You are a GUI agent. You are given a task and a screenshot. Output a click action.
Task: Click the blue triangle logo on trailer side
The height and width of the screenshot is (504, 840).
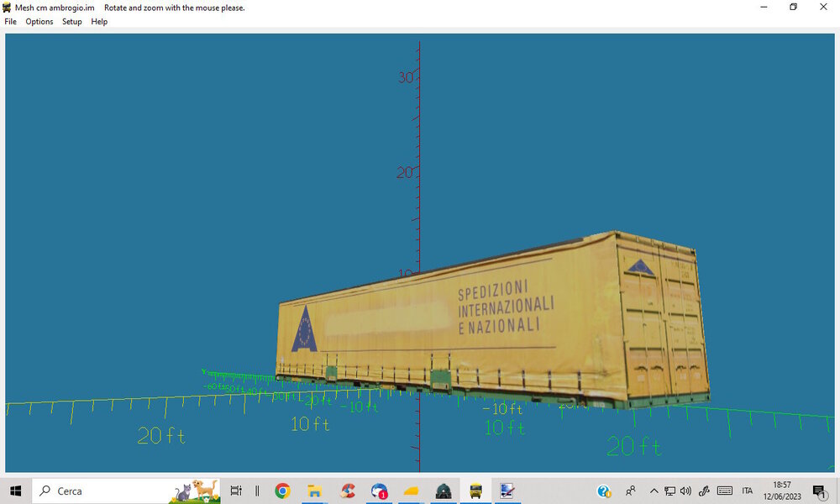(x=304, y=328)
